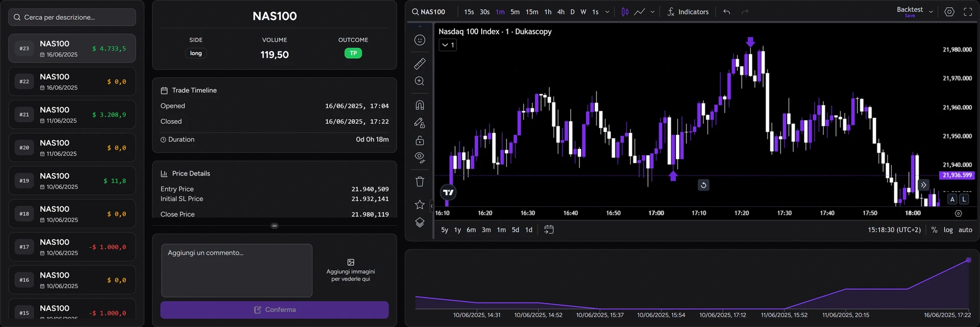The height and width of the screenshot is (327, 980).
Task: Click the Conferma button
Action: click(x=275, y=310)
